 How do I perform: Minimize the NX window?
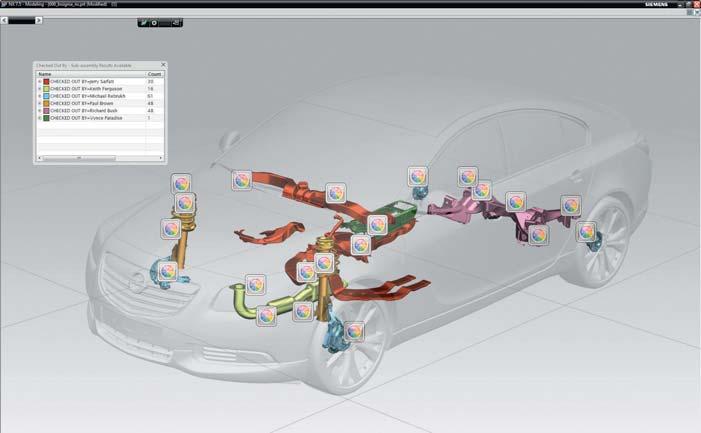(x=680, y=4)
